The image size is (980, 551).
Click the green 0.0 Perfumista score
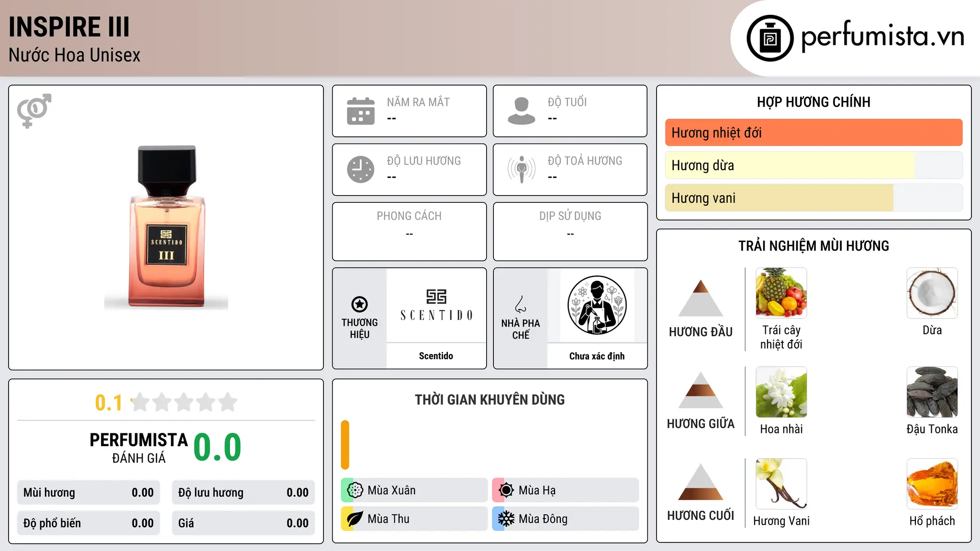[x=217, y=447]
